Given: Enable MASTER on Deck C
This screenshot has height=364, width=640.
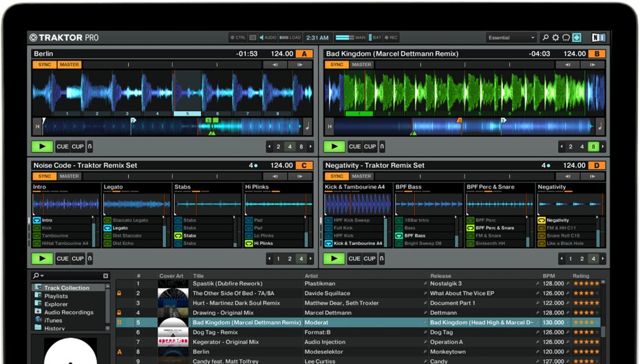Looking at the screenshot, I should pos(69,176).
